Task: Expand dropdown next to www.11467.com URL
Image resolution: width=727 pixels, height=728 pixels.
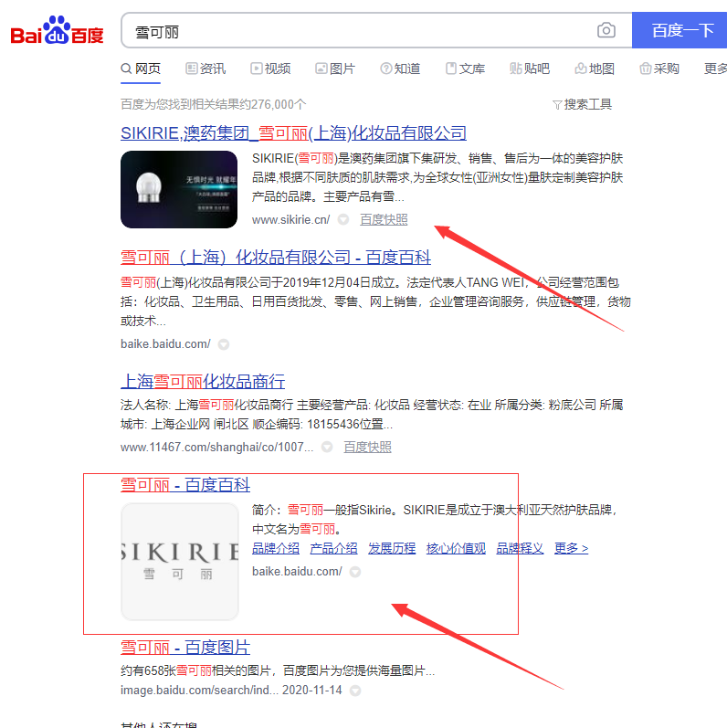Action: pos(327,447)
